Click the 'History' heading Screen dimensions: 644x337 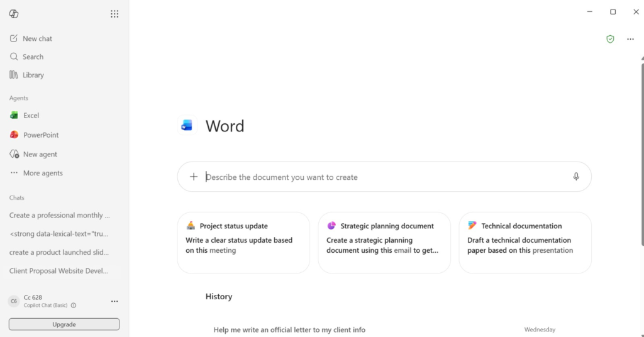(219, 296)
